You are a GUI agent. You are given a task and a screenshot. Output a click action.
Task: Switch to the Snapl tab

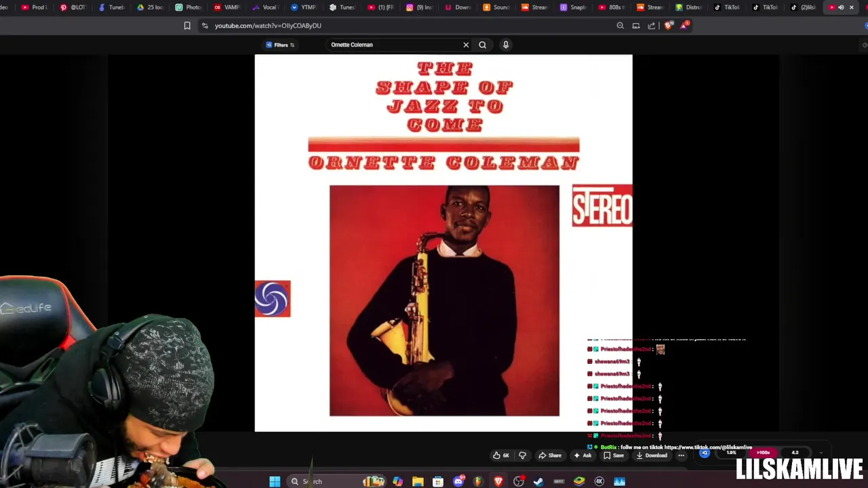click(x=574, y=7)
